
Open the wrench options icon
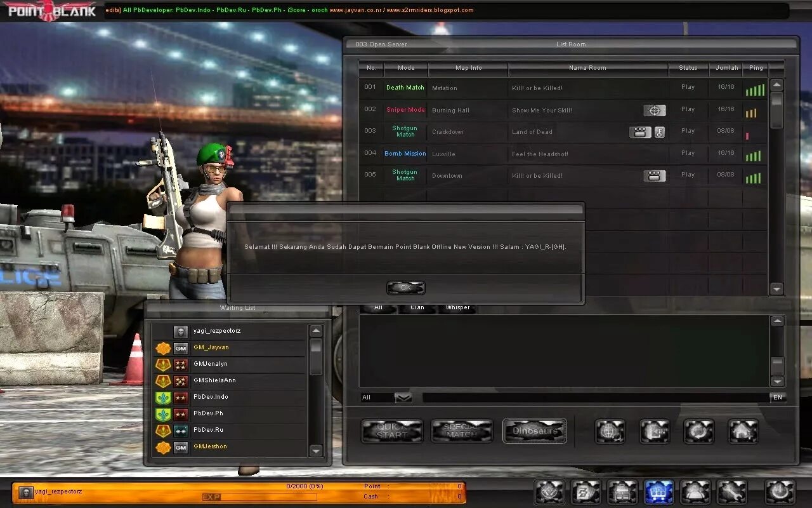point(732,492)
